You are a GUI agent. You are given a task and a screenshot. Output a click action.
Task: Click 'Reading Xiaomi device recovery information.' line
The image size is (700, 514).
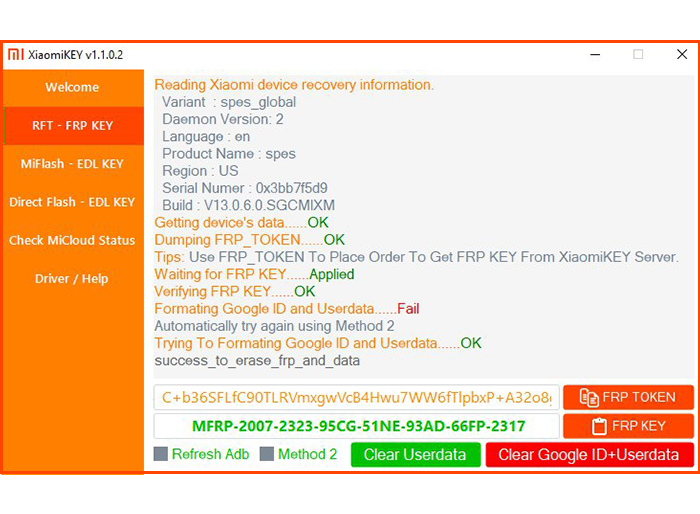click(x=294, y=85)
